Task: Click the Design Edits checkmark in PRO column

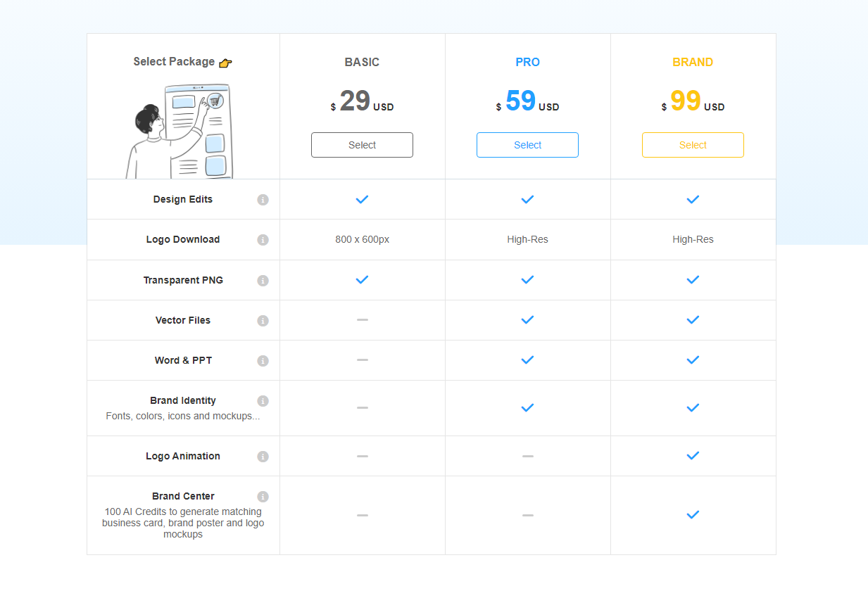Action: coord(527,200)
